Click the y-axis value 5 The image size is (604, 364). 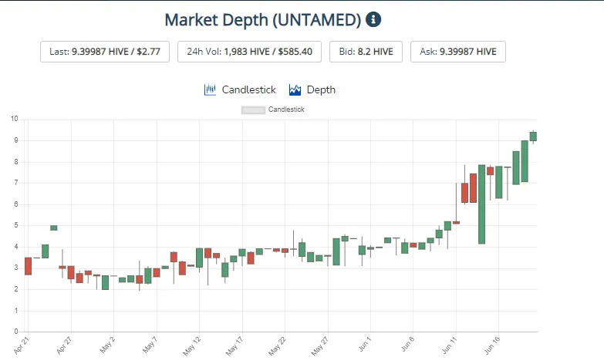click(x=16, y=225)
